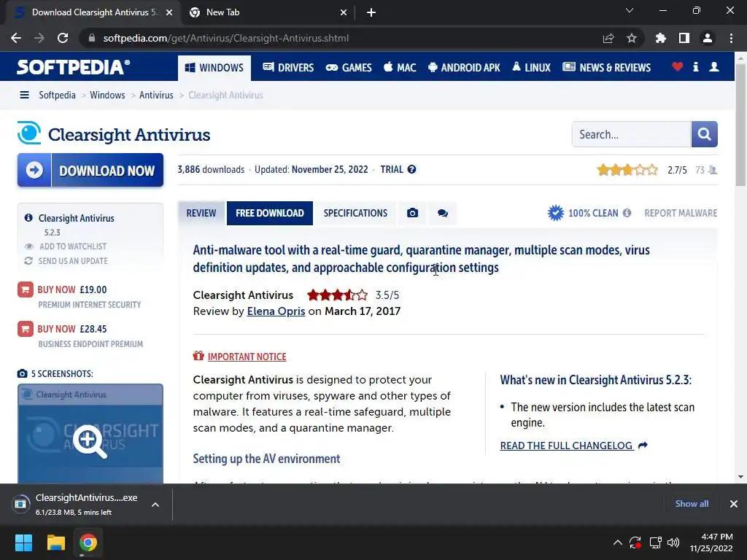This screenshot has height=560, width=747.
Task: Open the DRIVERS section
Action: 288,68
